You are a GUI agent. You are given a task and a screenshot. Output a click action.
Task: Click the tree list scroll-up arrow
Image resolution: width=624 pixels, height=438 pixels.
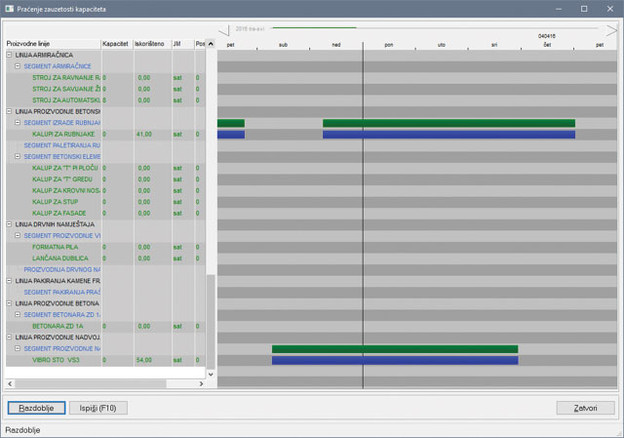click(x=210, y=44)
